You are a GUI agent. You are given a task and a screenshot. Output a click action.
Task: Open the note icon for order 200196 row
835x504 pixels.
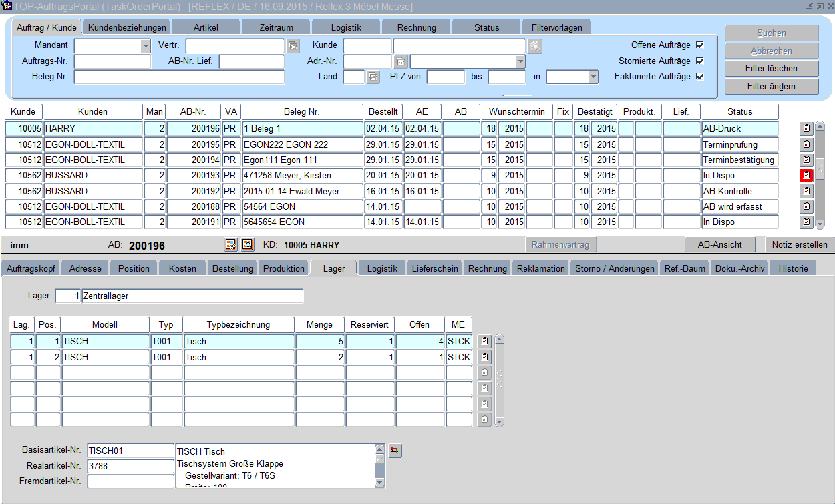click(806, 128)
